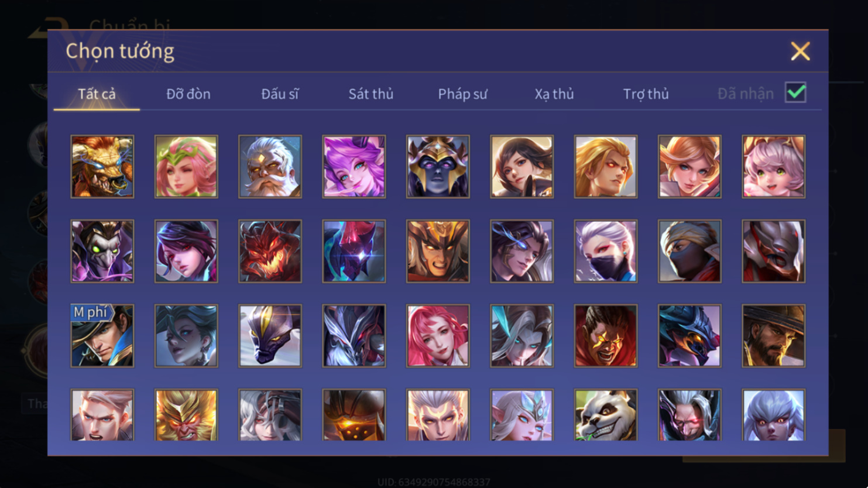Show the Xạ thủ hero list

pyautogui.click(x=554, y=94)
